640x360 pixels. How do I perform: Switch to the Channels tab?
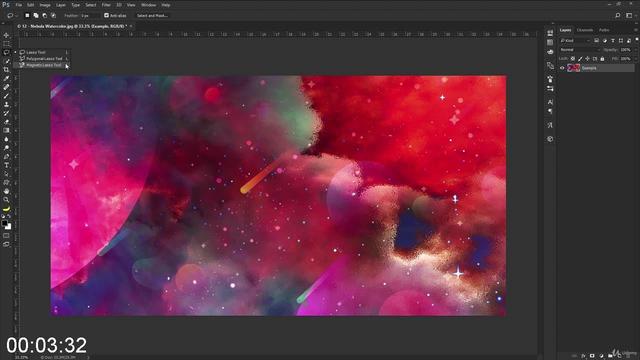(x=584, y=30)
